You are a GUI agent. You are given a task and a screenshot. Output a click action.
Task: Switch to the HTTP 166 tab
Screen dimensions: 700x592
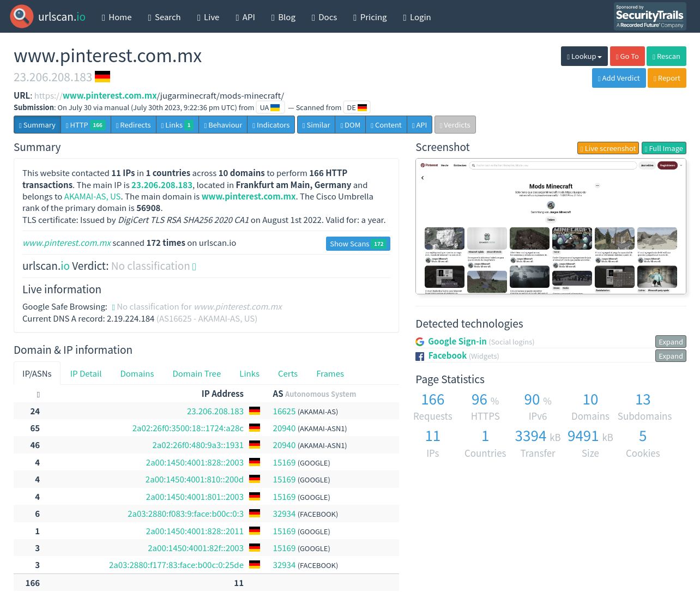tap(86, 125)
